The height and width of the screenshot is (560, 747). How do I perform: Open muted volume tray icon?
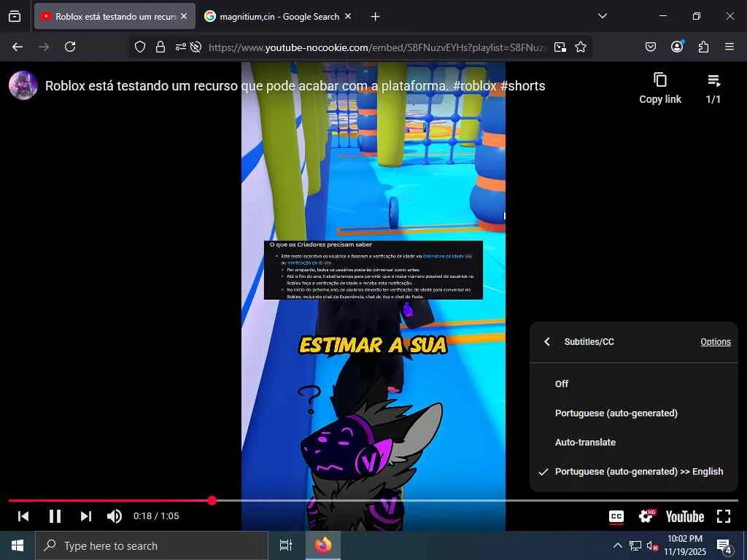652,546
